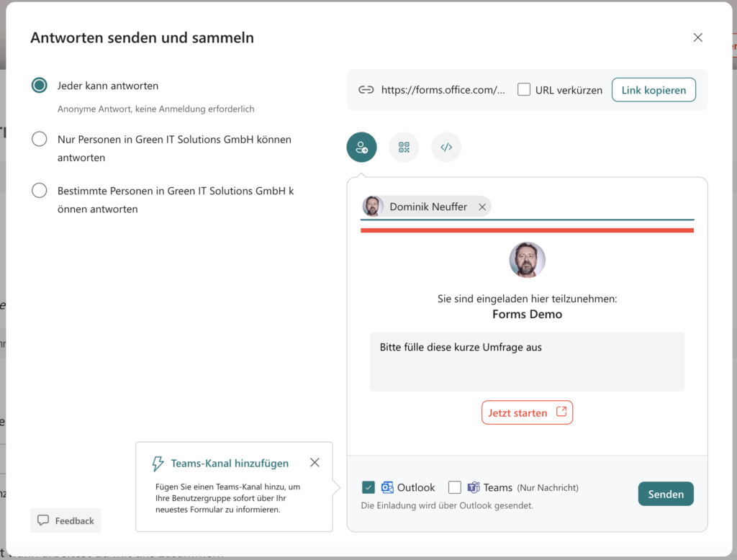Click the (Nur Nachricht) label

click(548, 487)
